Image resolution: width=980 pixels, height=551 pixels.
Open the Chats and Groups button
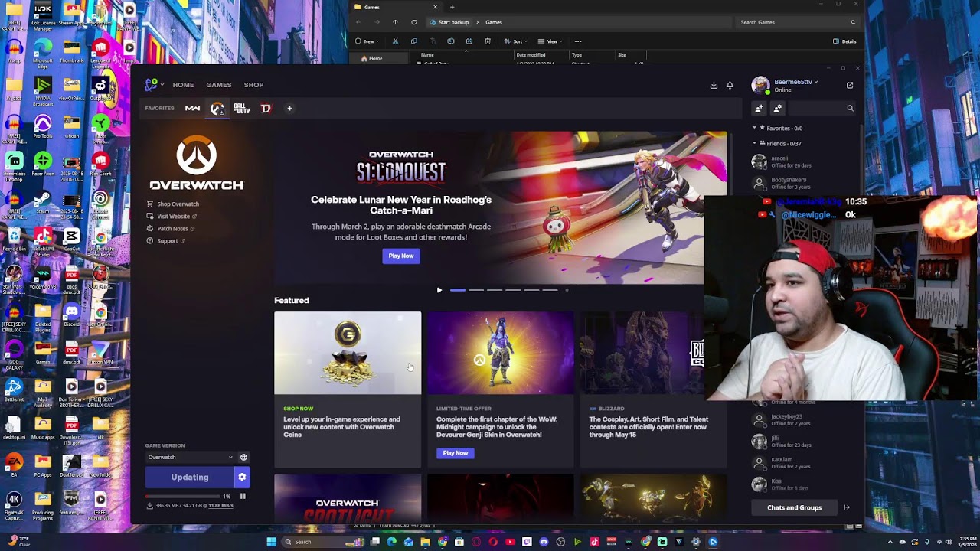794,507
